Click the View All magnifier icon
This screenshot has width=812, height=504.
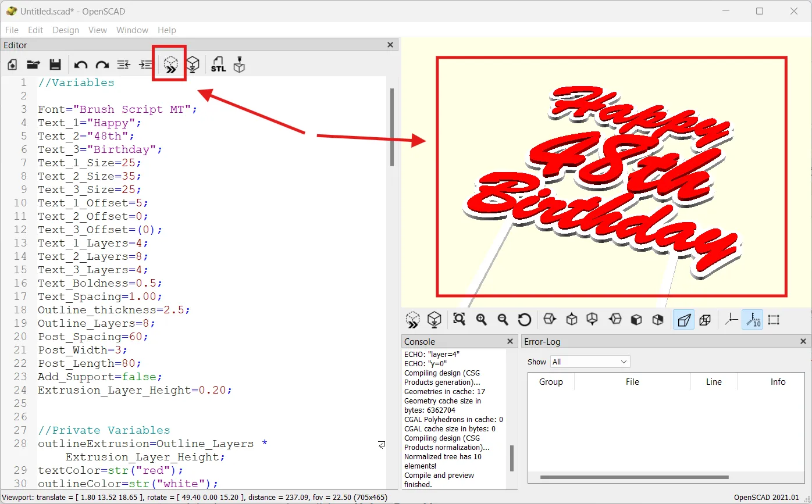click(459, 320)
